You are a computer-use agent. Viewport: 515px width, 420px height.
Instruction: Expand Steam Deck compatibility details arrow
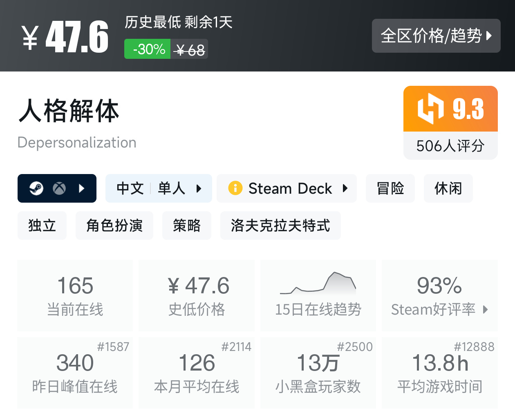coord(345,188)
